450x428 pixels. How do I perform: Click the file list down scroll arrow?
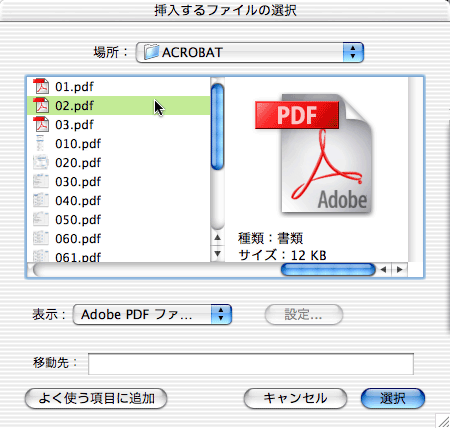pyautogui.click(x=218, y=254)
